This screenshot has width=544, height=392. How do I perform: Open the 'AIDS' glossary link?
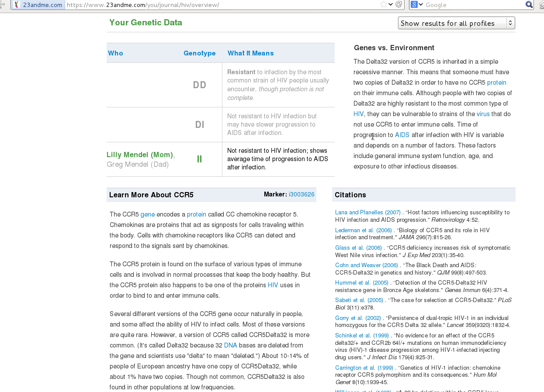(402, 135)
